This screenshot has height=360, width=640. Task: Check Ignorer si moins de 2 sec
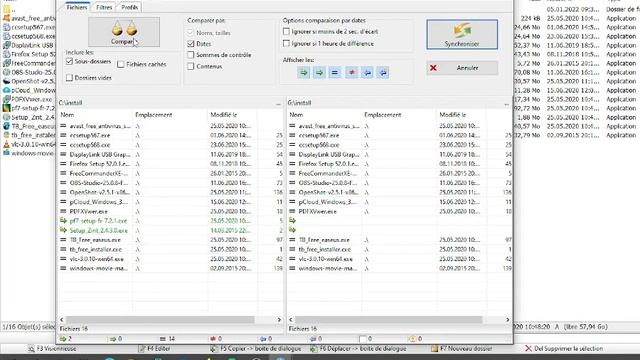(x=286, y=31)
